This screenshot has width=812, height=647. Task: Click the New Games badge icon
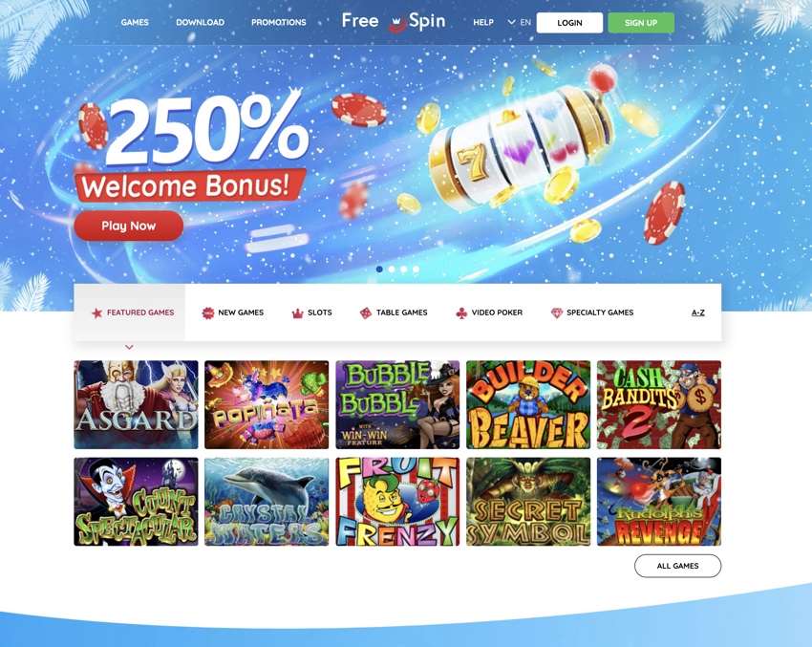[x=207, y=313]
